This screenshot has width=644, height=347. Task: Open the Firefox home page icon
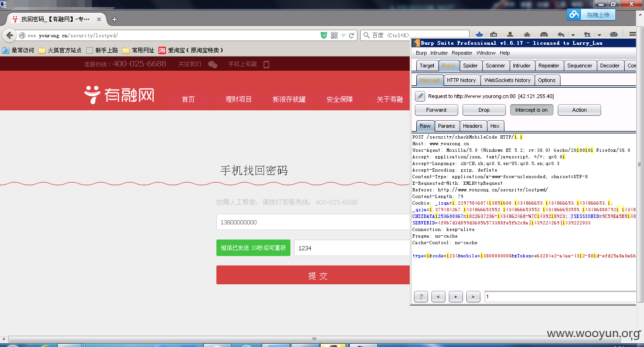527,35
